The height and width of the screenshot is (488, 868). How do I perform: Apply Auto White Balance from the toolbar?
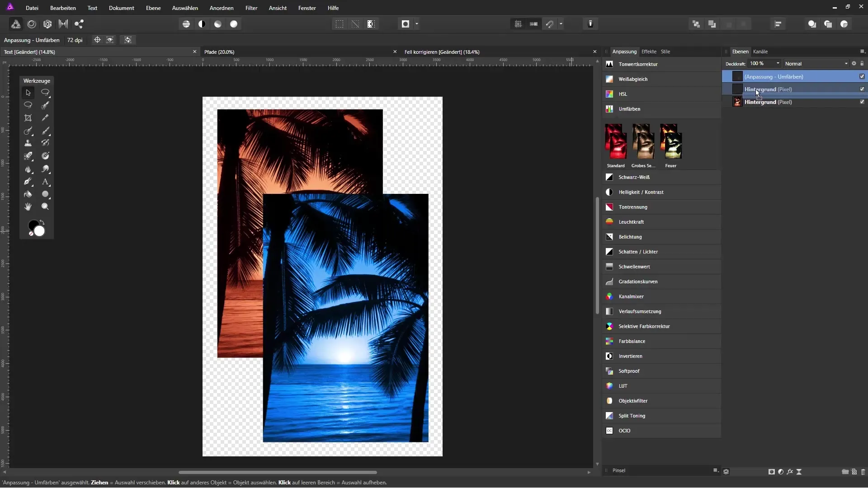[x=234, y=24]
